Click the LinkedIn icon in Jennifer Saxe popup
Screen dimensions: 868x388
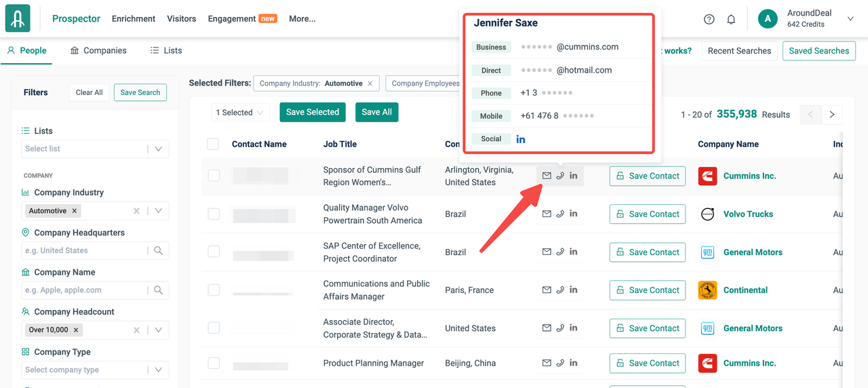point(521,139)
